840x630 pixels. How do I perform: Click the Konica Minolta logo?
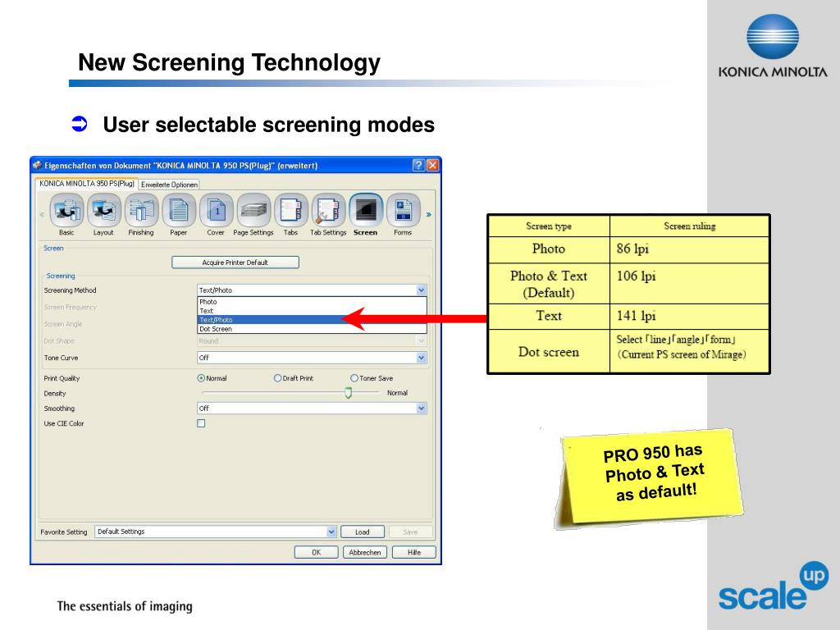pyautogui.click(x=773, y=47)
